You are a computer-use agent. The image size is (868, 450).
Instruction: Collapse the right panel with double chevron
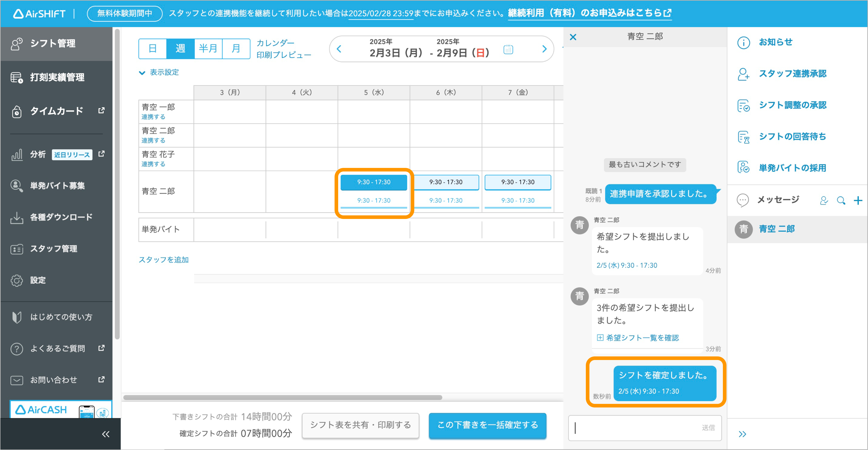pos(742,434)
